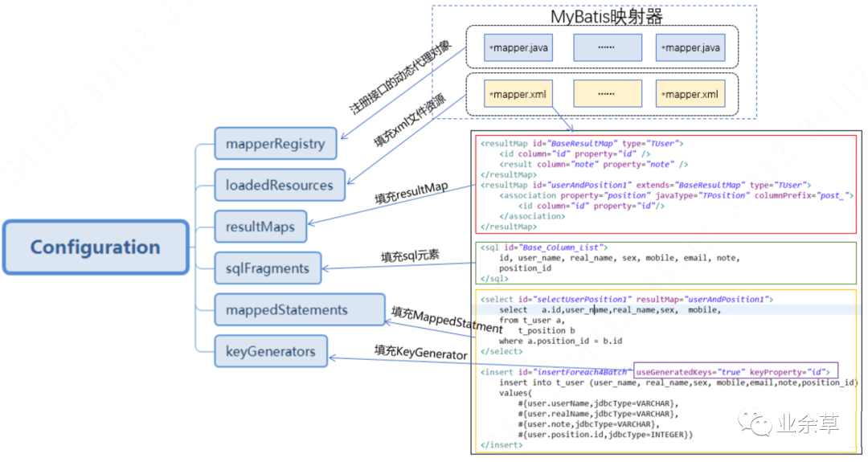Click the "where a.position_id = b.id" line
The height and width of the screenshot is (462, 868).
(x=560, y=341)
